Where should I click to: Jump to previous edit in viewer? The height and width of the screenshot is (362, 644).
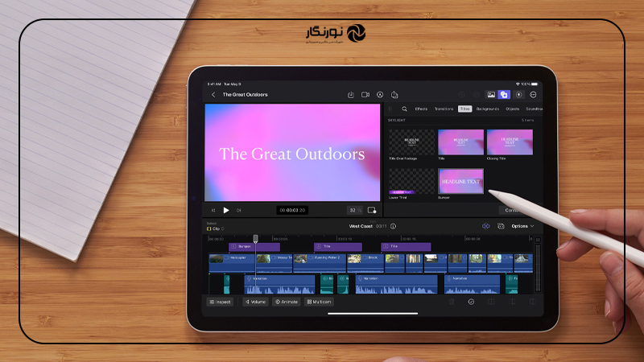(213, 210)
